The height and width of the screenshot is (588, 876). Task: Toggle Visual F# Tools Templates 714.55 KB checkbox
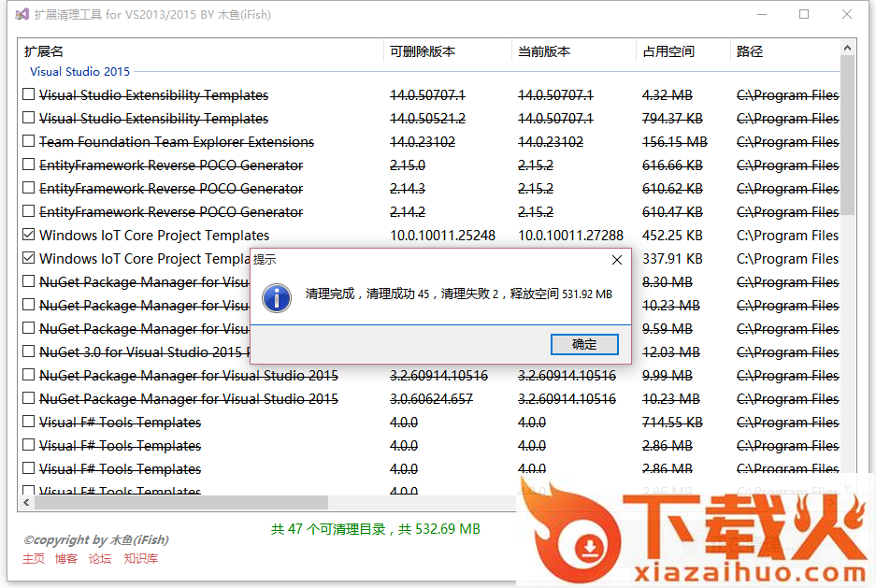(x=28, y=423)
